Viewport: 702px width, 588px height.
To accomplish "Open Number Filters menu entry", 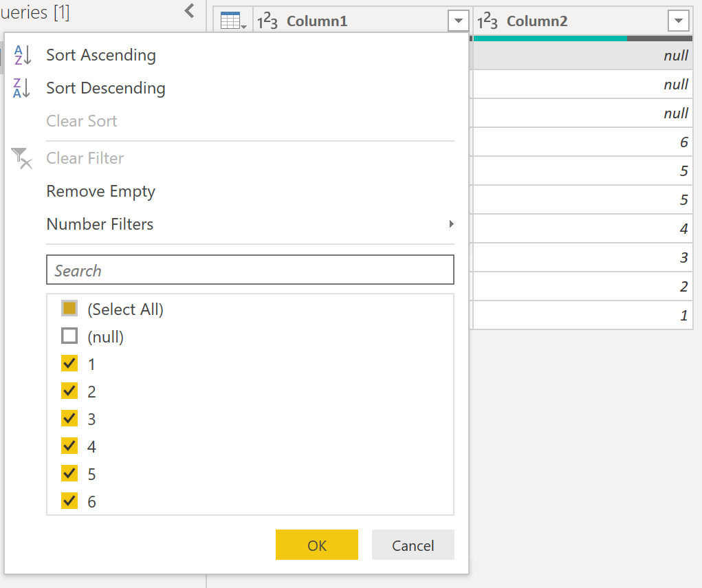I will (x=100, y=224).
